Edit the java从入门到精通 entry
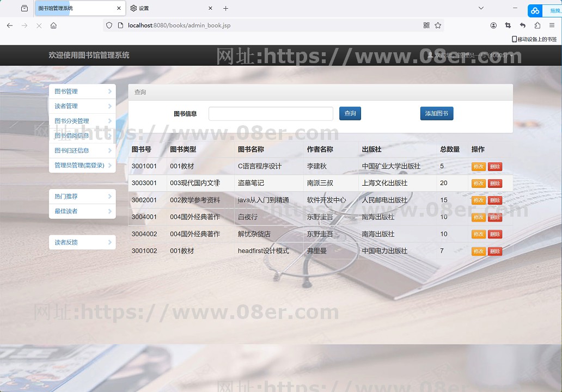Viewport: 562px width, 392px height. coord(479,200)
